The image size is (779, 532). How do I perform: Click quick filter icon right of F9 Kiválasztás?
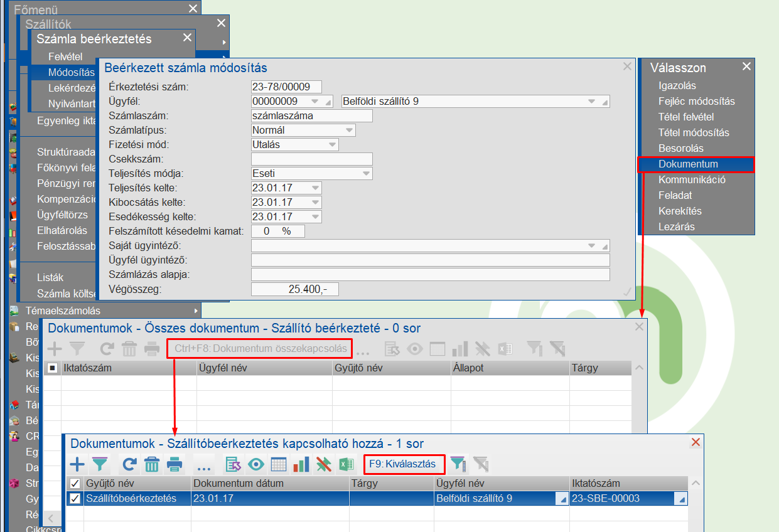(x=459, y=464)
